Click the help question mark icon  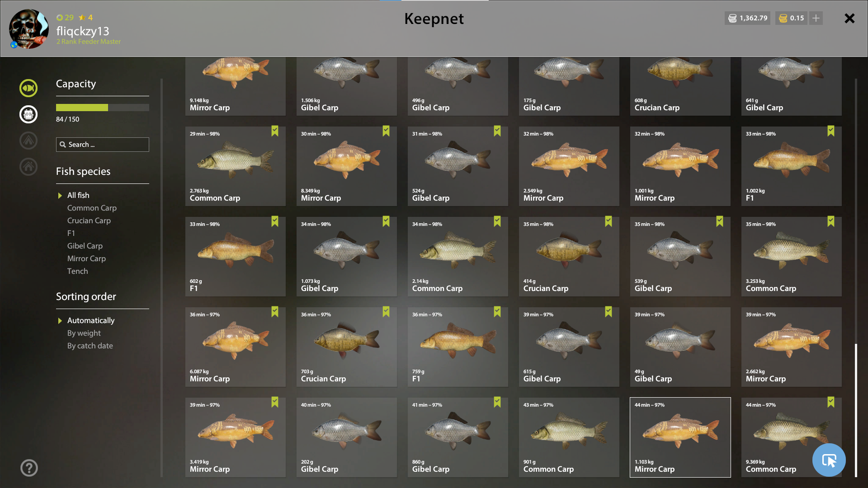coord(29,468)
